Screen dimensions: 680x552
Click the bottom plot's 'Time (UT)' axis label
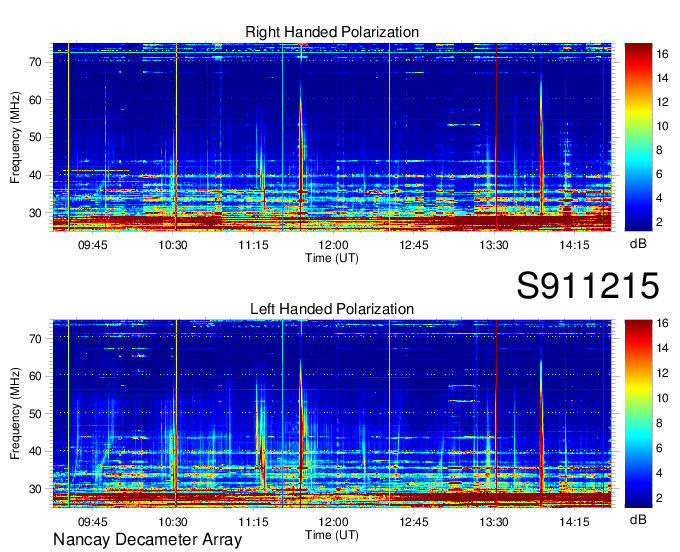[x=332, y=535]
